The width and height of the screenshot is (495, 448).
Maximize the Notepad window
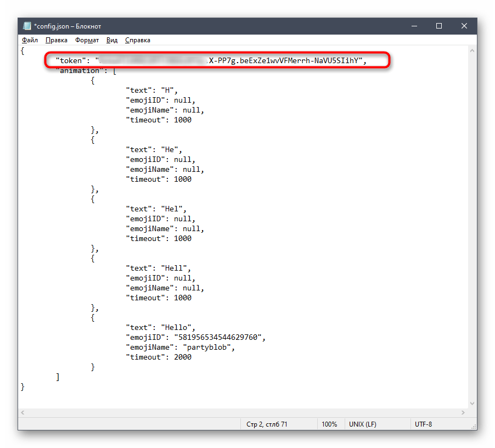pos(439,26)
